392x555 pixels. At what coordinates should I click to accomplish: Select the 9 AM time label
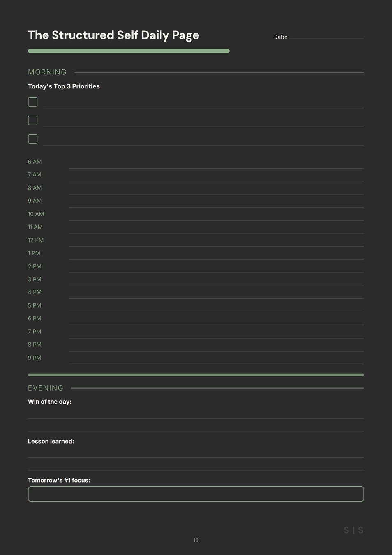35,201
